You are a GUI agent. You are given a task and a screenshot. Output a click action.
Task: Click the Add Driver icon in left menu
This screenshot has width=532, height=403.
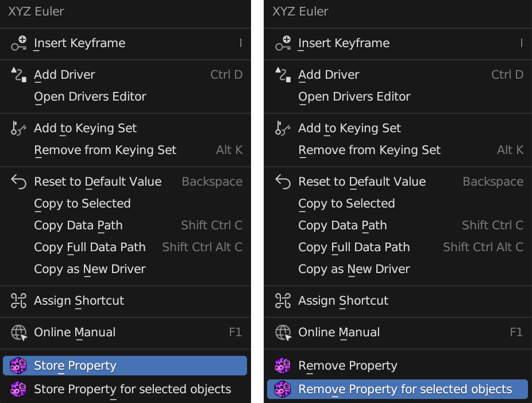coord(18,74)
